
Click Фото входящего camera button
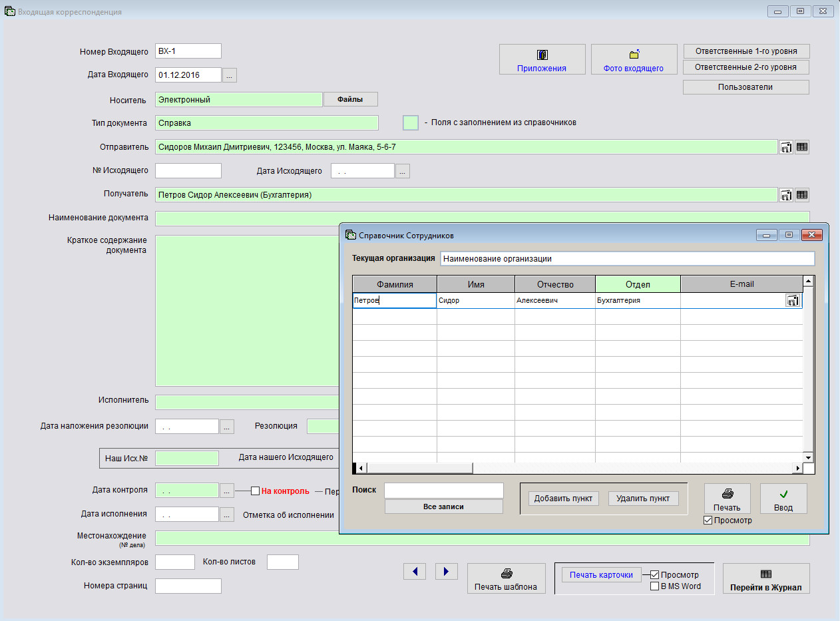click(634, 59)
